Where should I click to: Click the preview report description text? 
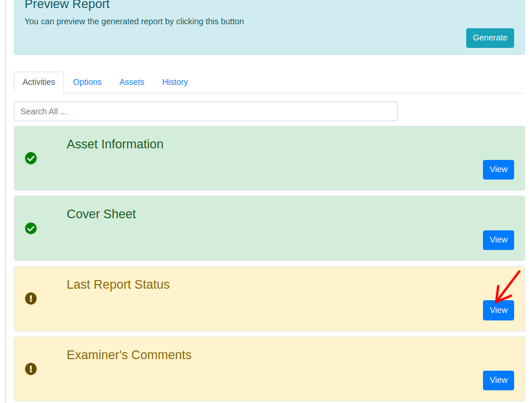134,21
